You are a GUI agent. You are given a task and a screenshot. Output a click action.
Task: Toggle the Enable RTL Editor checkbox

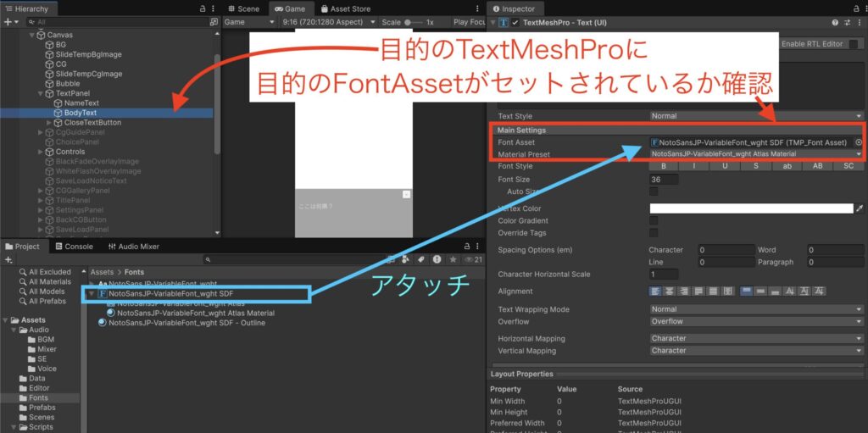[854, 44]
